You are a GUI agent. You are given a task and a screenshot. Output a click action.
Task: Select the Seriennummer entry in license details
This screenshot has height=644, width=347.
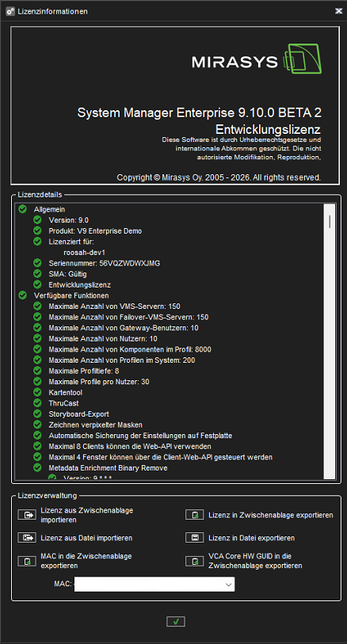105,263
